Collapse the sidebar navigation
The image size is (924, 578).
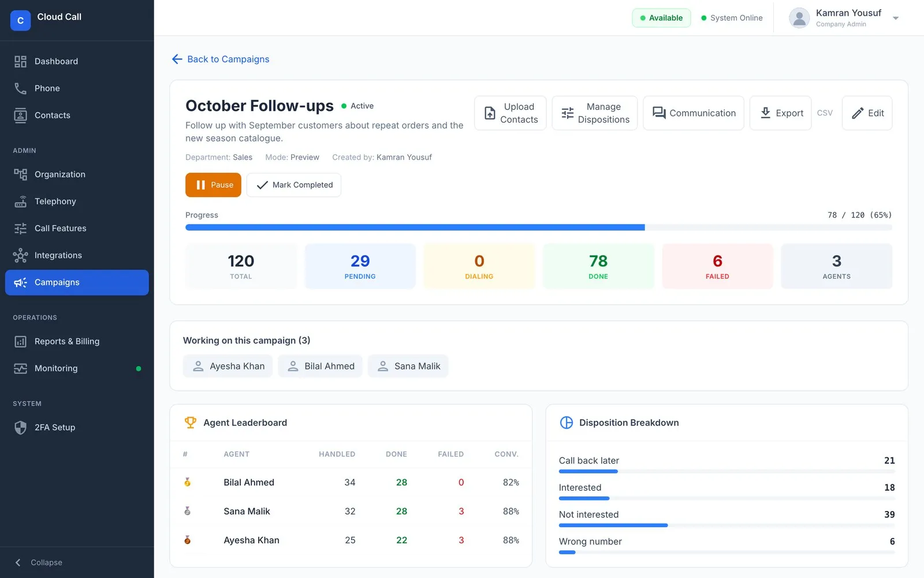tap(39, 562)
